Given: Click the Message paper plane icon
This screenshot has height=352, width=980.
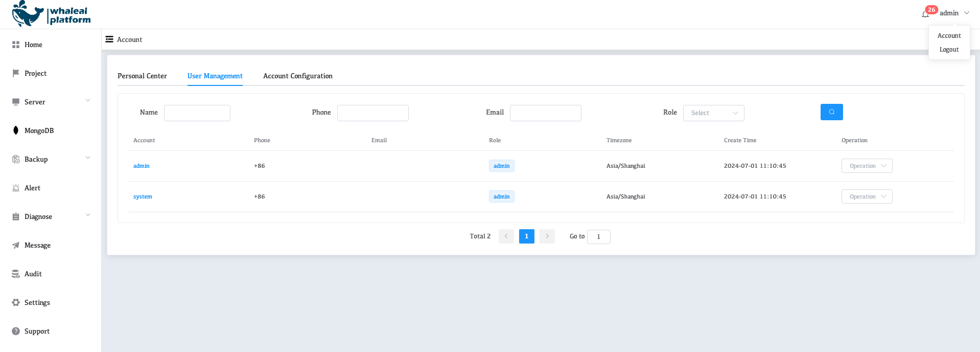Looking at the screenshot, I should pos(16,245).
